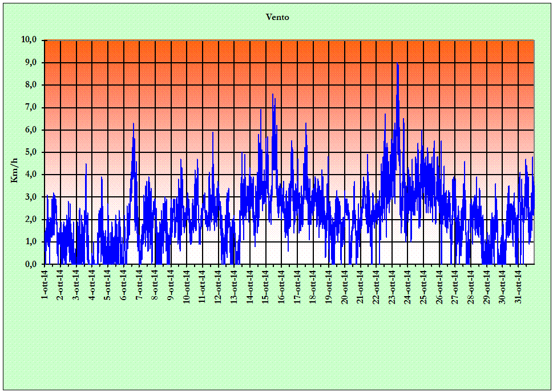
Task: Click the 10,0 y-axis label
Action: (29, 39)
